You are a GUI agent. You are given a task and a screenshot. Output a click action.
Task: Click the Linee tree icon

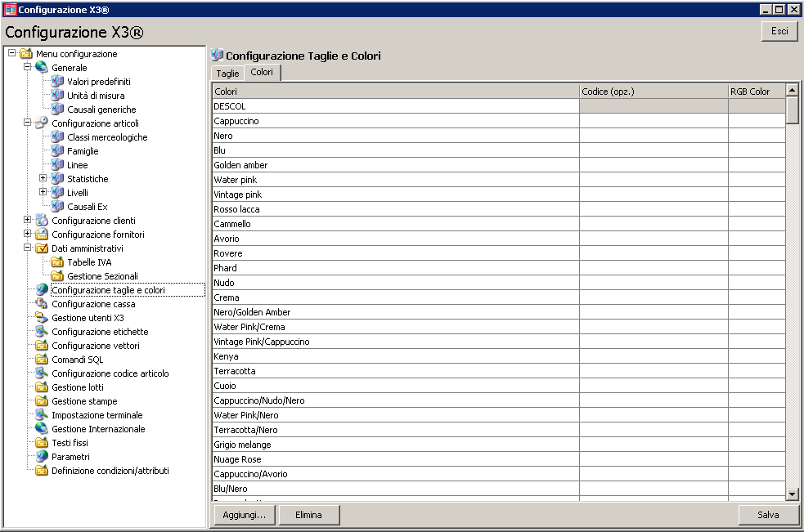click(x=57, y=164)
